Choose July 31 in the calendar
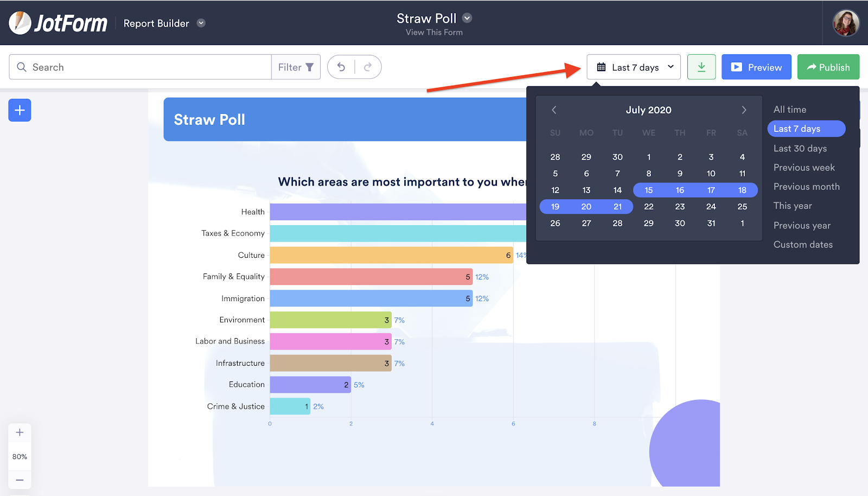Screen dimensions: 868x496 [x=711, y=223]
